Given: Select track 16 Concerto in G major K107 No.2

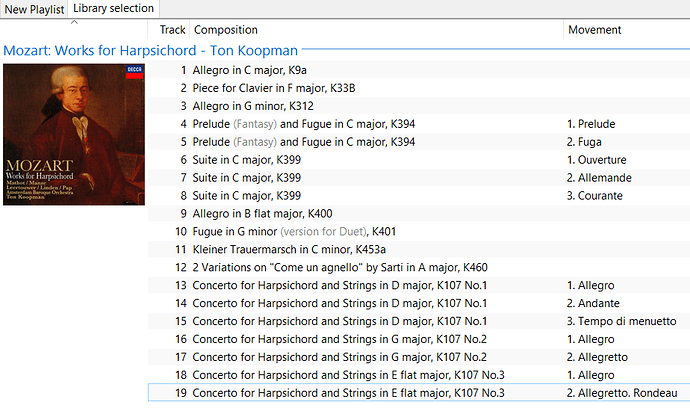Looking at the screenshot, I should point(419,339).
